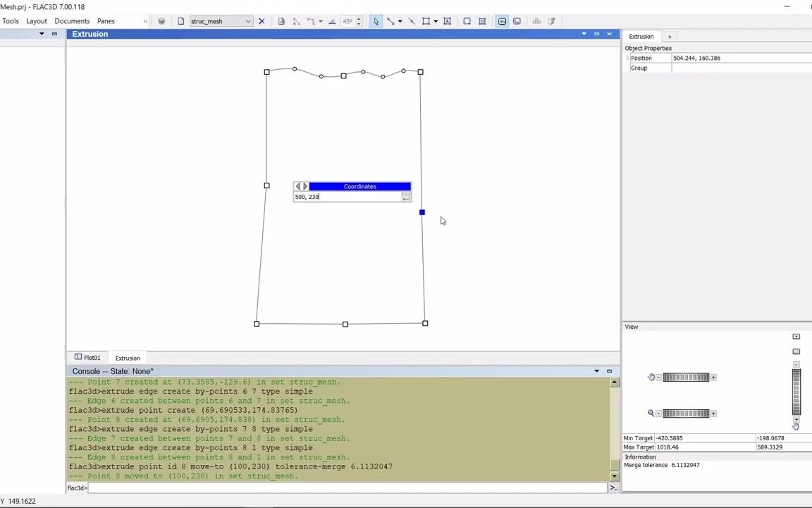This screenshot has height=508, width=812.
Task: Open the text annotation tool
Action: point(448,20)
